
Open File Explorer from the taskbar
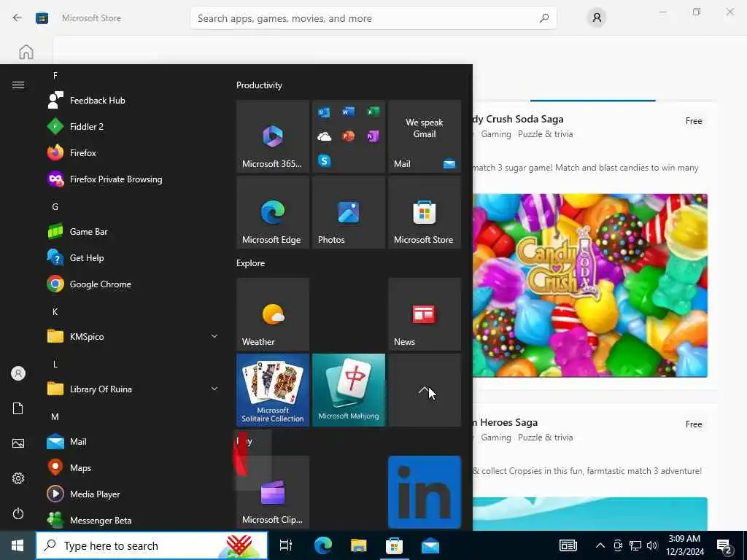tap(358, 545)
